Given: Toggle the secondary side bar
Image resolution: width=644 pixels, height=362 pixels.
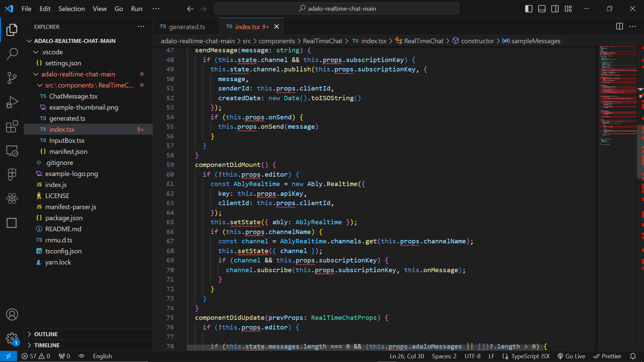Looking at the screenshot, I should pyautogui.click(x=555, y=9).
